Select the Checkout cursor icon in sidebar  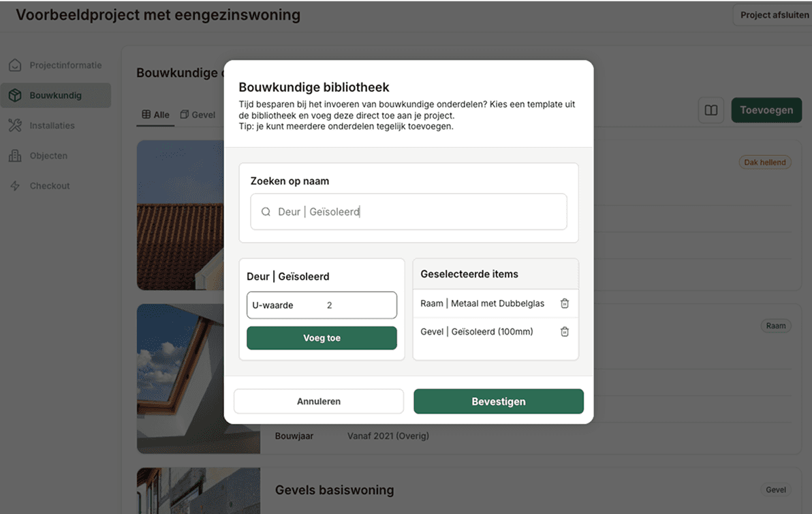[x=16, y=185]
